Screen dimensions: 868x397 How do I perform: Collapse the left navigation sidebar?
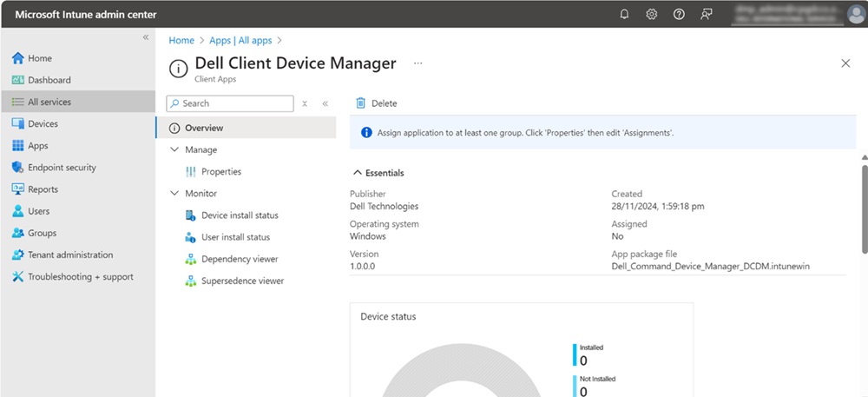coord(146,37)
